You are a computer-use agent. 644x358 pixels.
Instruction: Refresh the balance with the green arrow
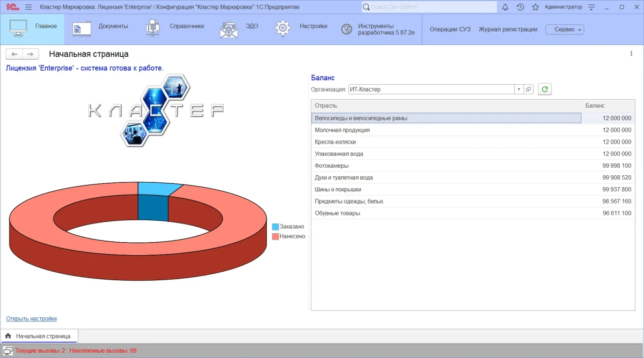[x=545, y=89]
